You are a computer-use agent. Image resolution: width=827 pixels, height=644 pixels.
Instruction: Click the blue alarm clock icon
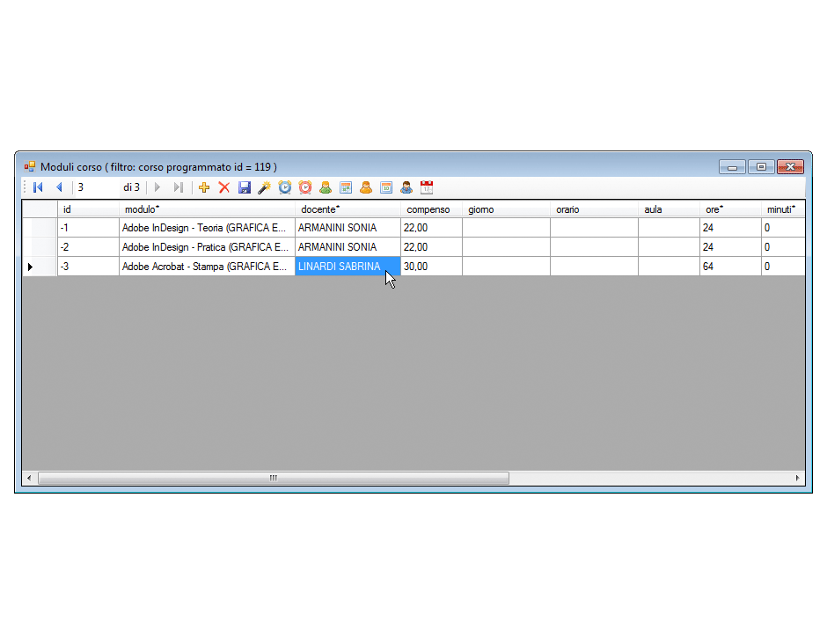pos(285,187)
